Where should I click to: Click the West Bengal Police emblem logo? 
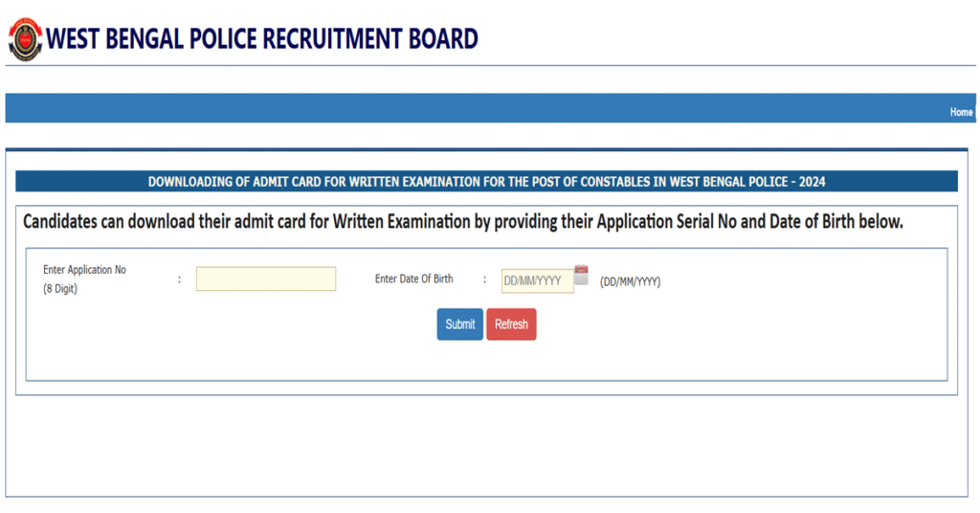click(x=25, y=39)
